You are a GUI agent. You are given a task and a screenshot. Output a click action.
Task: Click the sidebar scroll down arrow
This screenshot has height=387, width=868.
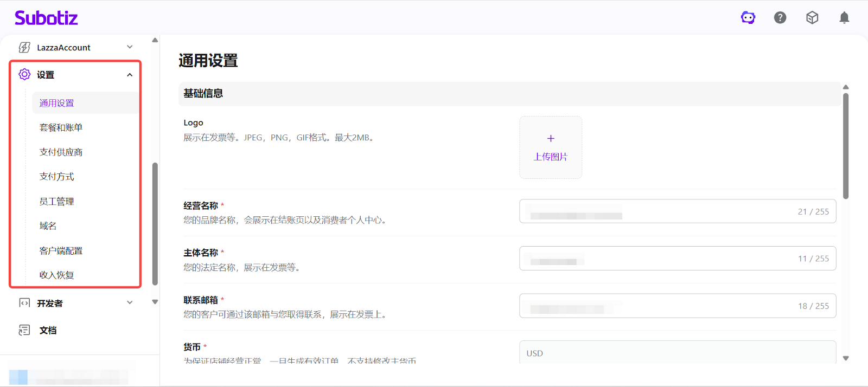click(x=155, y=302)
